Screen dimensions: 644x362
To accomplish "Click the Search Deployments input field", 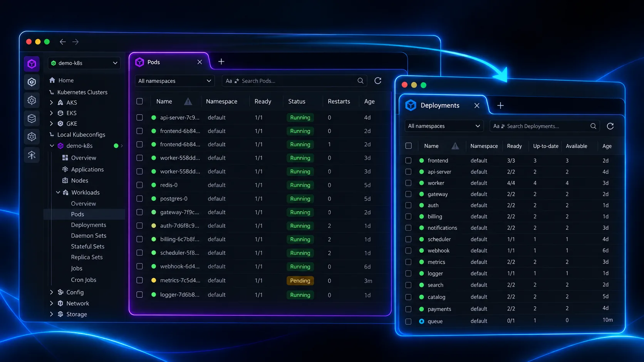I will coord(545,126).
